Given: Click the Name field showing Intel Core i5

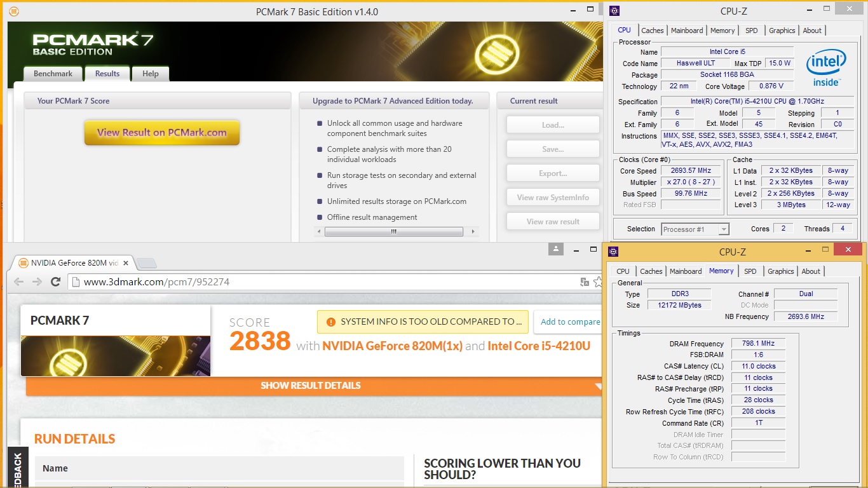Looking at the screenshot, I should (x=728, y=52).
